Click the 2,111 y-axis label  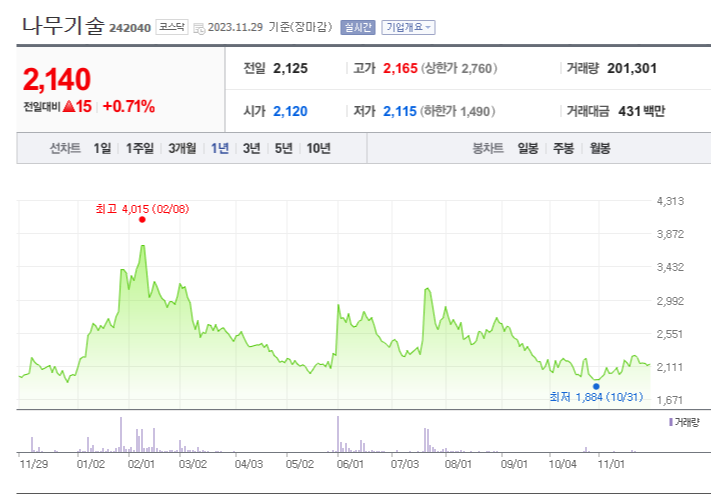[670, 367]
